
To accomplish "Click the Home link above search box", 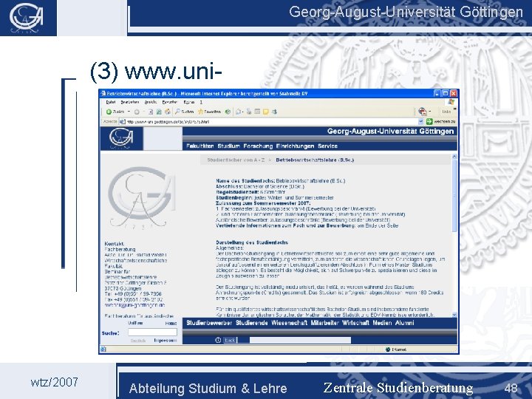I will 171,324.
